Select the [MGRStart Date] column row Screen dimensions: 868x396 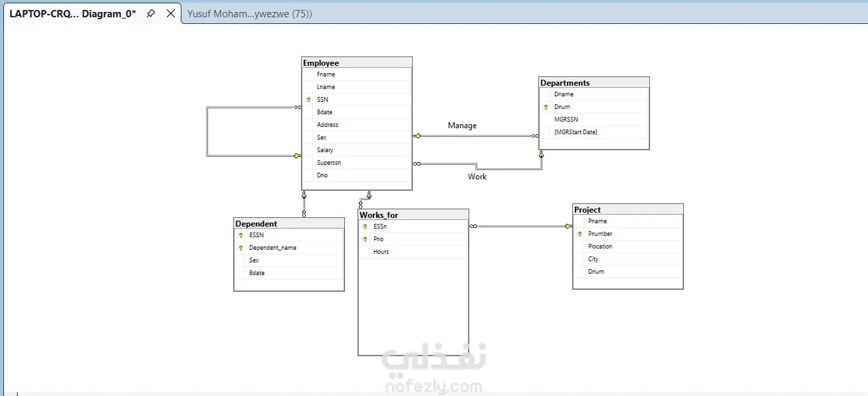pos(594,132)
